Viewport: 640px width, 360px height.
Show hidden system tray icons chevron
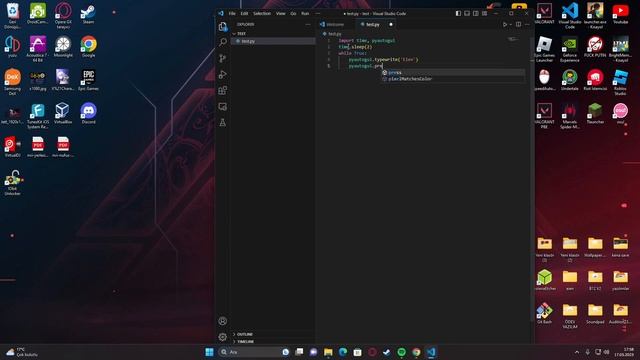(577, 352)
